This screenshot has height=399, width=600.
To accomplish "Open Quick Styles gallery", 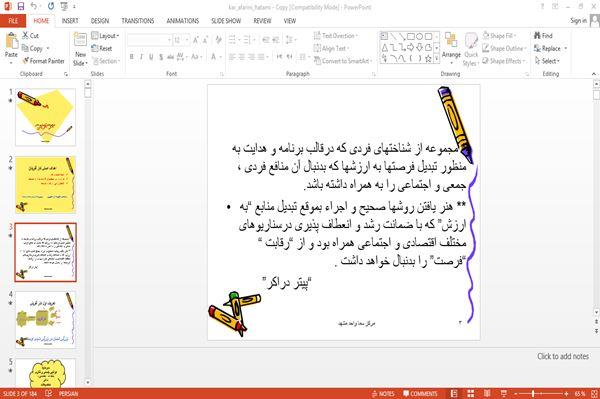I will [x=471, y=49].
